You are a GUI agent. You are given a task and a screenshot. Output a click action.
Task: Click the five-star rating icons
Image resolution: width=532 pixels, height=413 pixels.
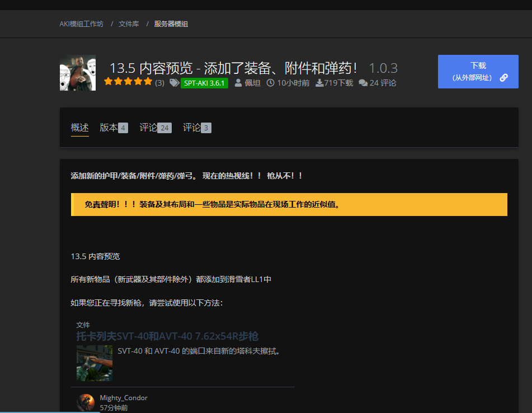tap(128, 82)
